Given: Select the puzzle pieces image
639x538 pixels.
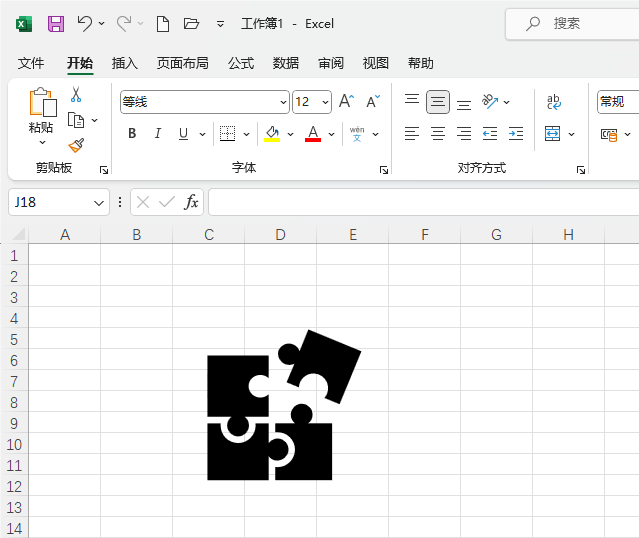Looking at the screenshot, I should coord(284,405).
